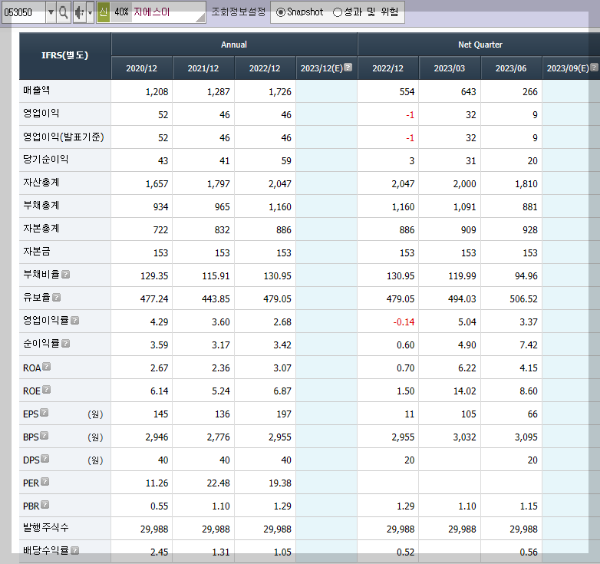Click the help icon next to BPS
The height and width of the screenshot is (564, 600).
[44, 435]
